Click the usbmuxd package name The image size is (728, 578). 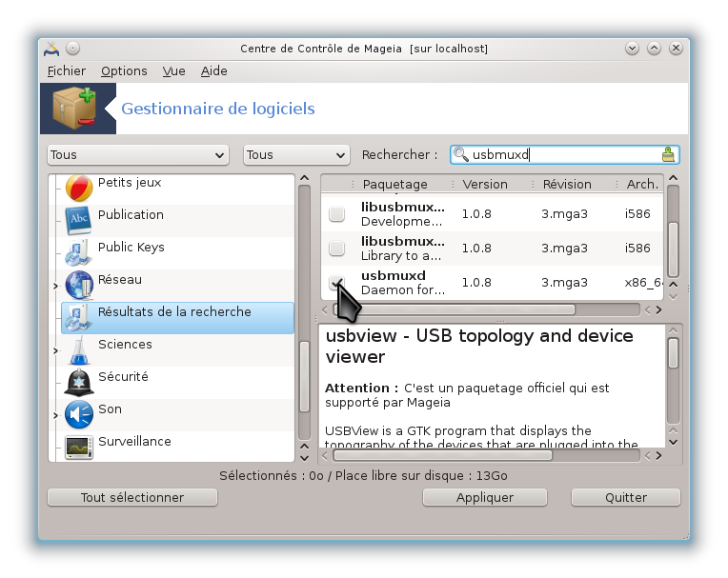394,275
